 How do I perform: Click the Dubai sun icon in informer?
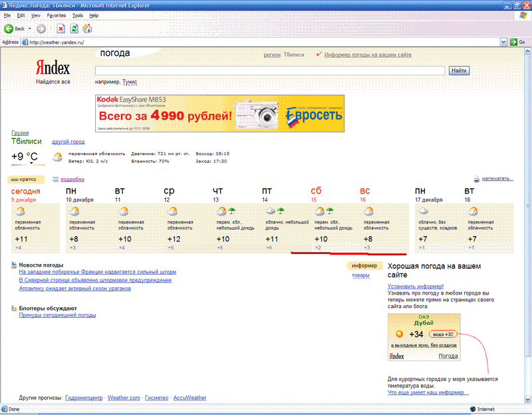click(x=400, y=334)
